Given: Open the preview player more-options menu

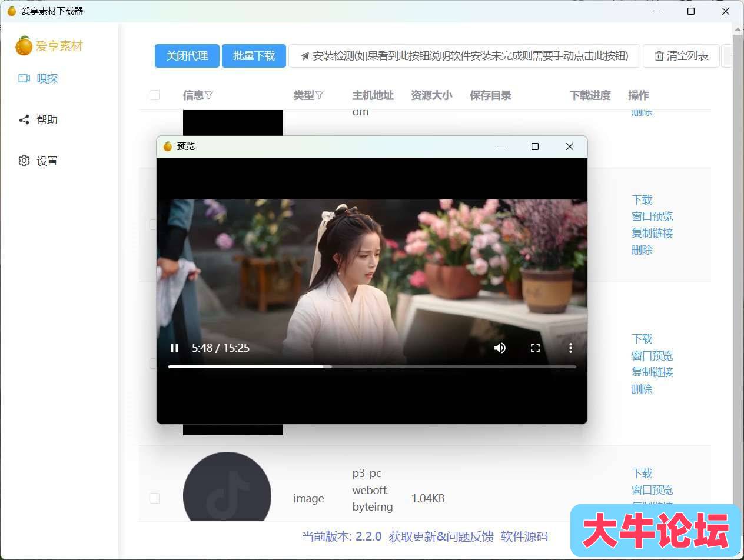Looking at the screenshot, I should click(570, 348).
